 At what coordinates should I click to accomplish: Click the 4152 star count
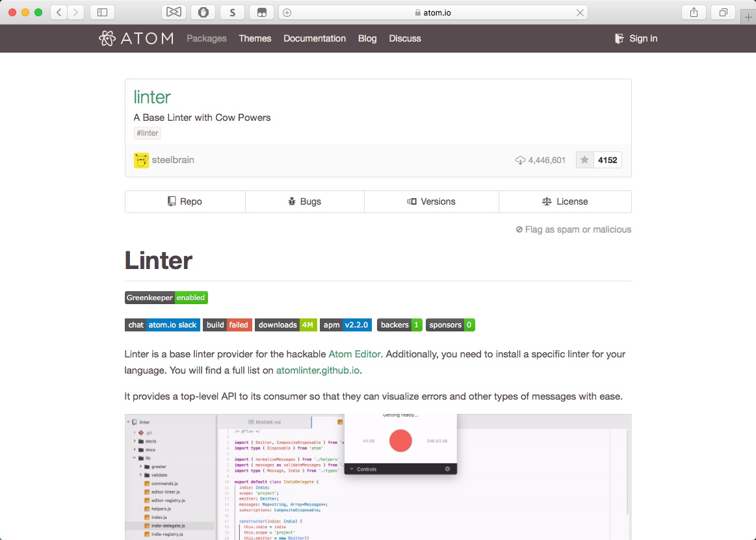click(608, 160)
